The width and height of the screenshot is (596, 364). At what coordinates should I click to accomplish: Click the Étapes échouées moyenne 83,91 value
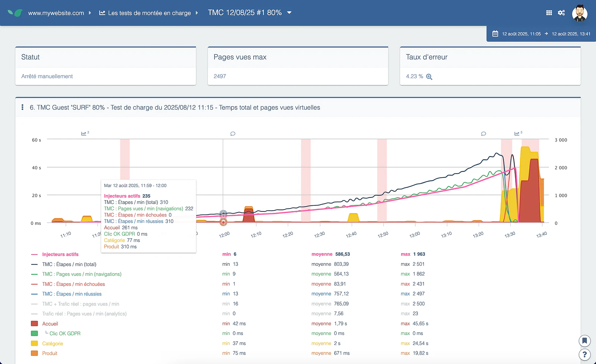pyautogui.click(x=340, y=284)
